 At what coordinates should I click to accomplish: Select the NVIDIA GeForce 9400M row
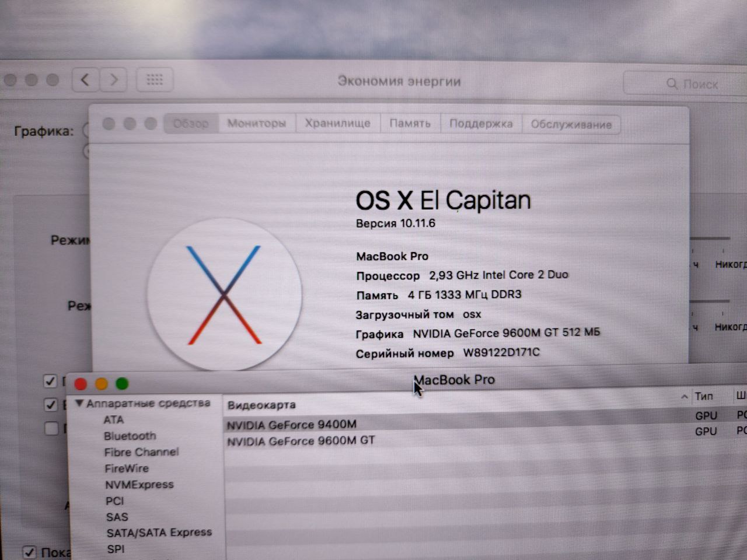(x=292, y=425)
